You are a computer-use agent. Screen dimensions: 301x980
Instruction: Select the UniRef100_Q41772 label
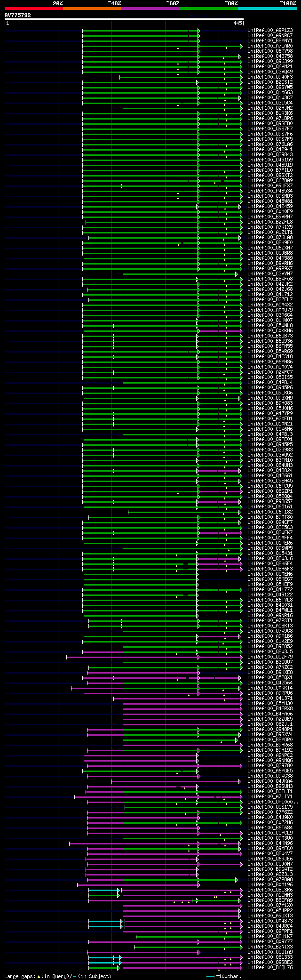point(270,589)
